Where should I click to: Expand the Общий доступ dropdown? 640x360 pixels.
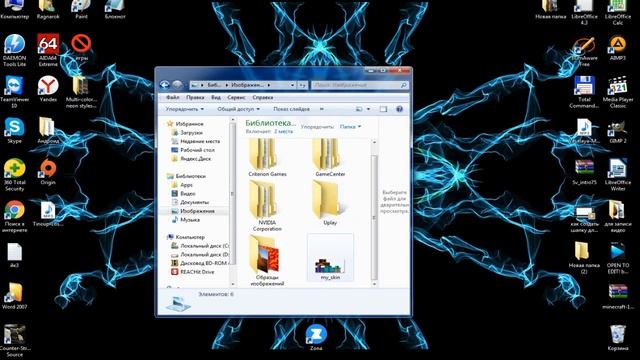pos(238,109)
